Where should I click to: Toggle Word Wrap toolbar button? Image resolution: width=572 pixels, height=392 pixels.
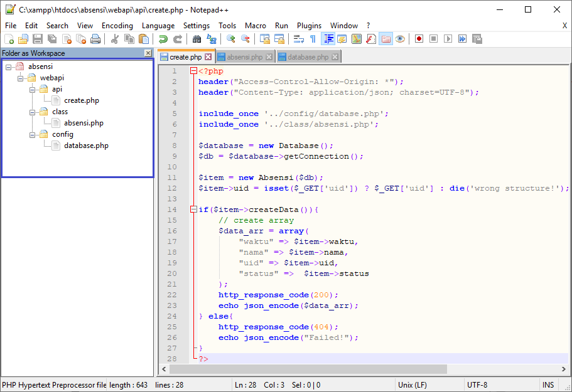298,39
